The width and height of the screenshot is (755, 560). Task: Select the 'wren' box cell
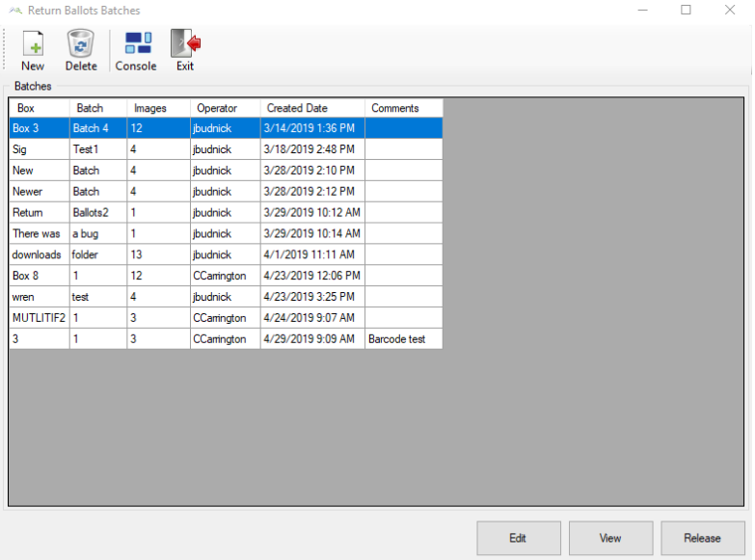pyautogui.click(x=40, y=297)
